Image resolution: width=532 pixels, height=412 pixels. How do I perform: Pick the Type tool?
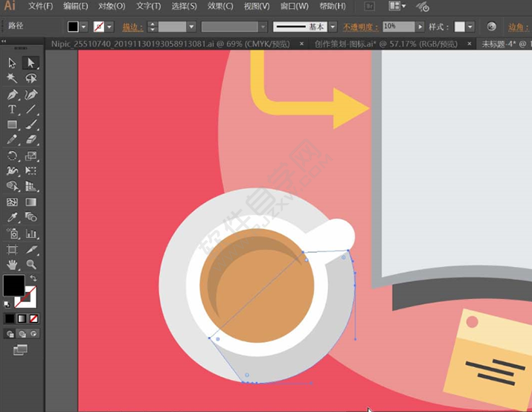pos(13,110)
